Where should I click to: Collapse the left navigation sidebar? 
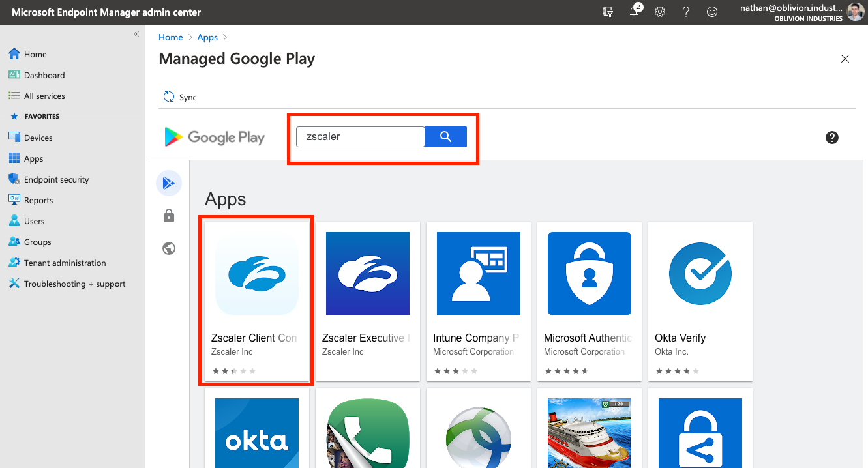(136, 34)
